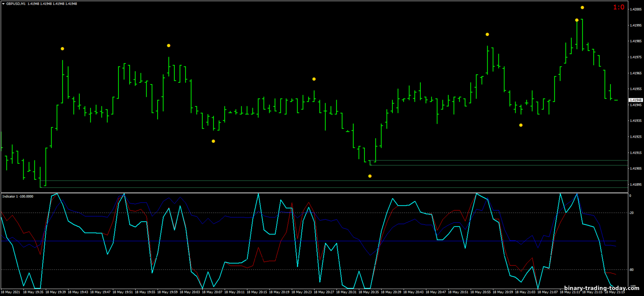Select the Indicator 1 -100.0000 label
The image size is (644, 296).
[x=18, y=196]
